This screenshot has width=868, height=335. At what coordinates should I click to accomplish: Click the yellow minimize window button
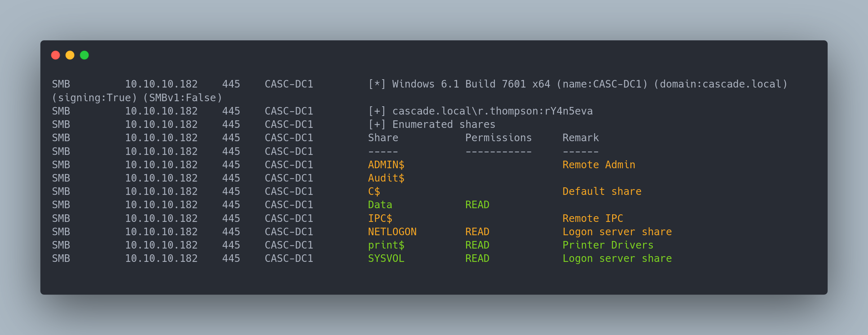[70, 55]
